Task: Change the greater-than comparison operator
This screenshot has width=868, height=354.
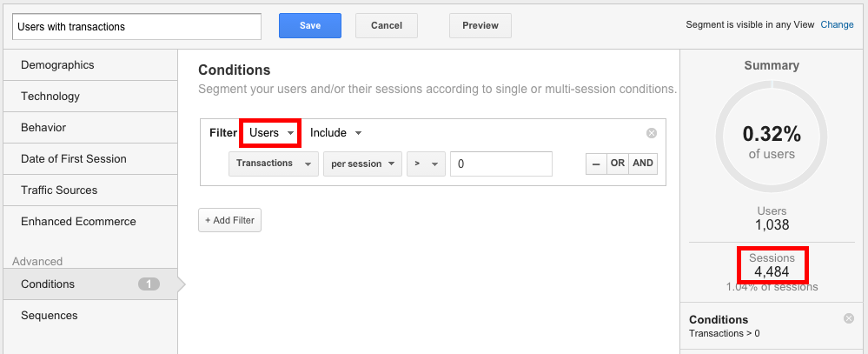Action: point(426,164)
